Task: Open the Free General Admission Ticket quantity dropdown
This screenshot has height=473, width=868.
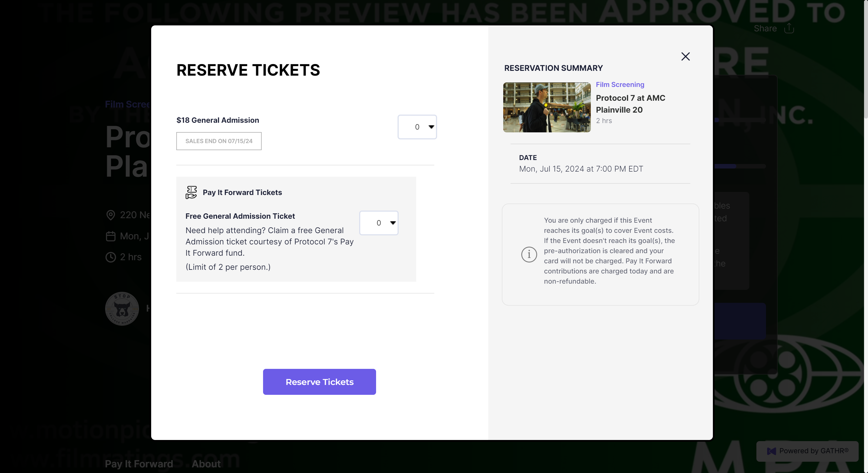Action: point(379,223)
